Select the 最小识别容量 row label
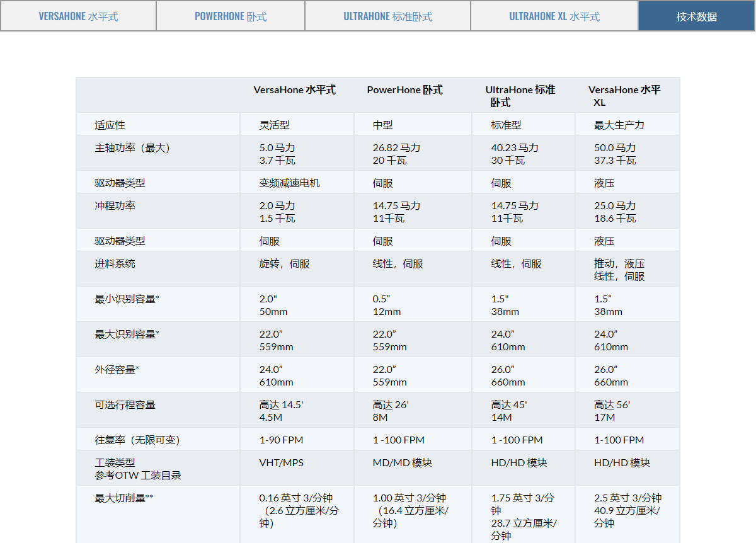This screenshot has width=756, height=543. [x=127, y=299]
